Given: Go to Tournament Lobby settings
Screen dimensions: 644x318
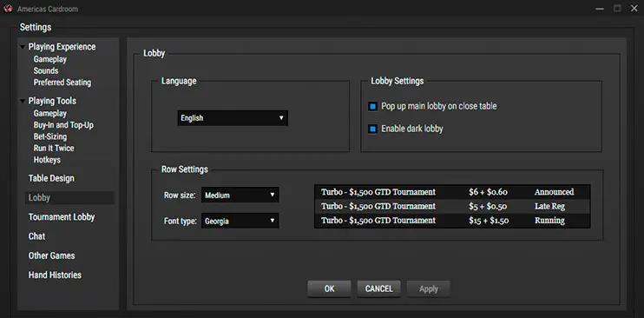Looking at the screenshot, I should point(62,217).
